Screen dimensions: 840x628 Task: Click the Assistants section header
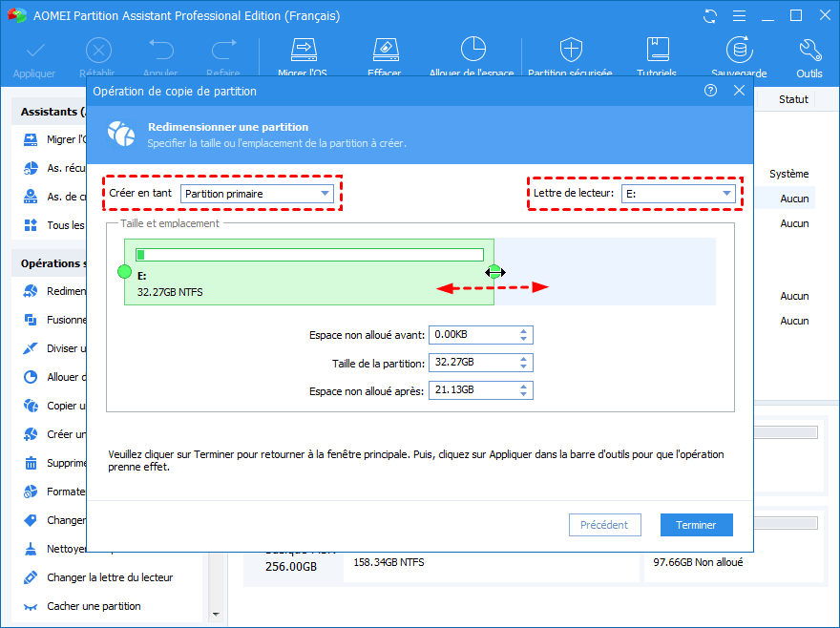click(50, 112)
